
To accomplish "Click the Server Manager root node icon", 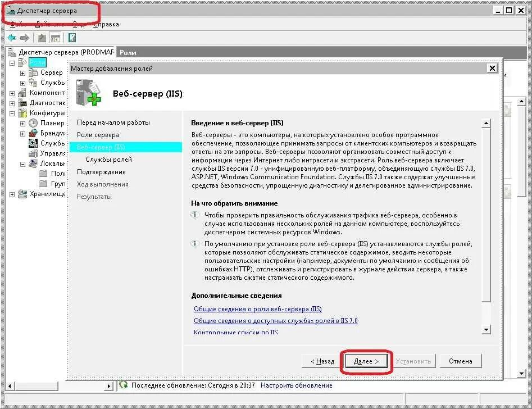I will [12, 52].
